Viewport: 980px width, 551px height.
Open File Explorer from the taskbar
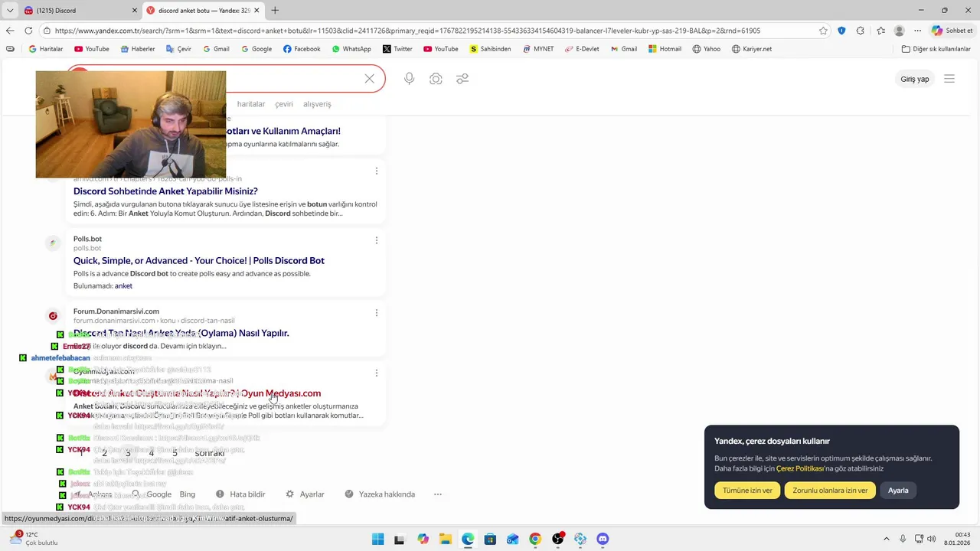pyautogui.click(x=446, y=539)
